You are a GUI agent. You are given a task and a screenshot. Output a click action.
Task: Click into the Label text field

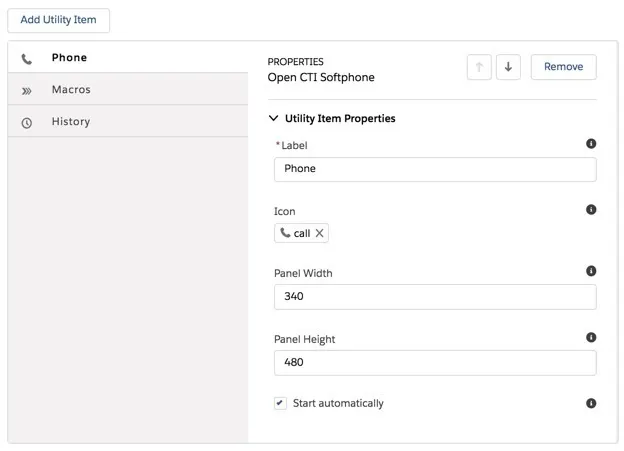click(x=435, y=169)
